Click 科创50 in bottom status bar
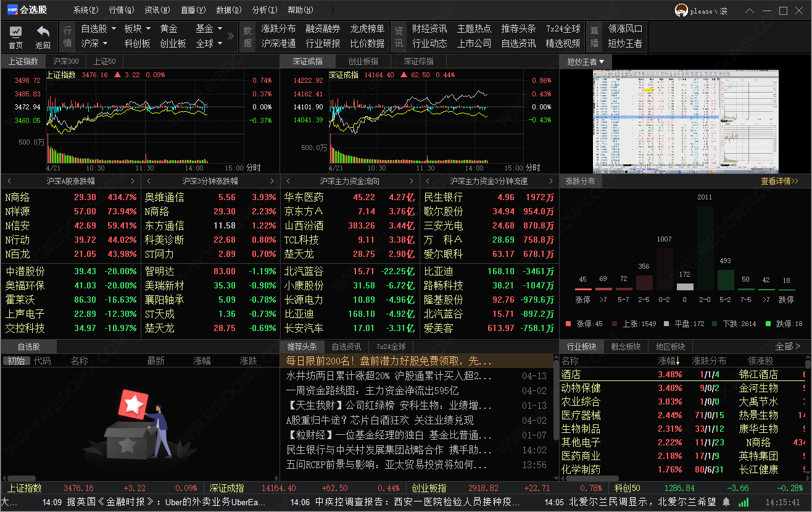 628,488
